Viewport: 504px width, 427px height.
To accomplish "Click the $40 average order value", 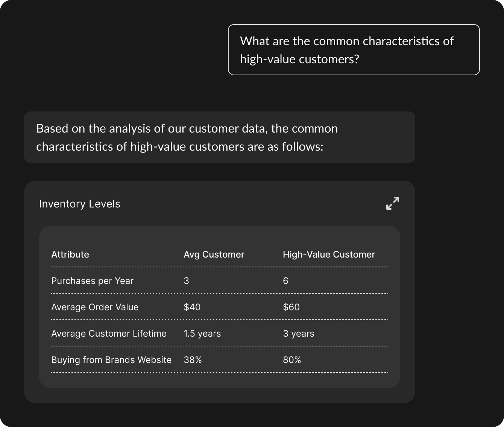I will [x=192, y=307].
